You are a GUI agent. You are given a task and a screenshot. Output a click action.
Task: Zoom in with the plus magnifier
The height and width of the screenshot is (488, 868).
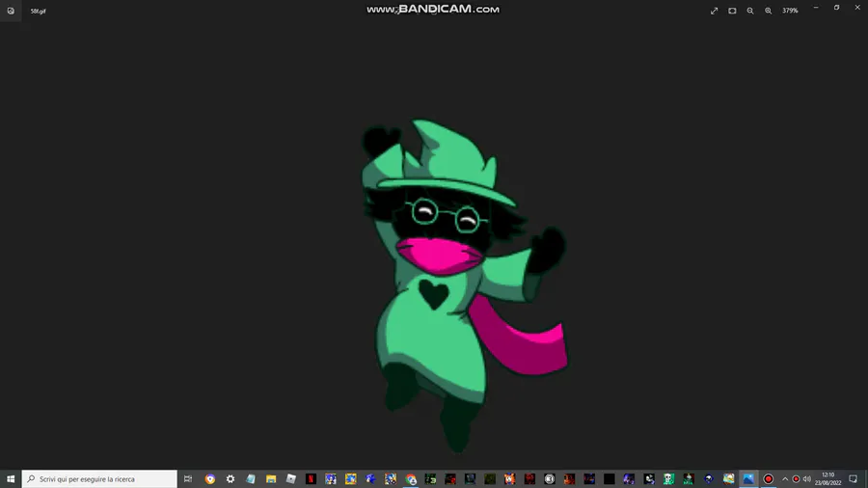coord(769,11)
